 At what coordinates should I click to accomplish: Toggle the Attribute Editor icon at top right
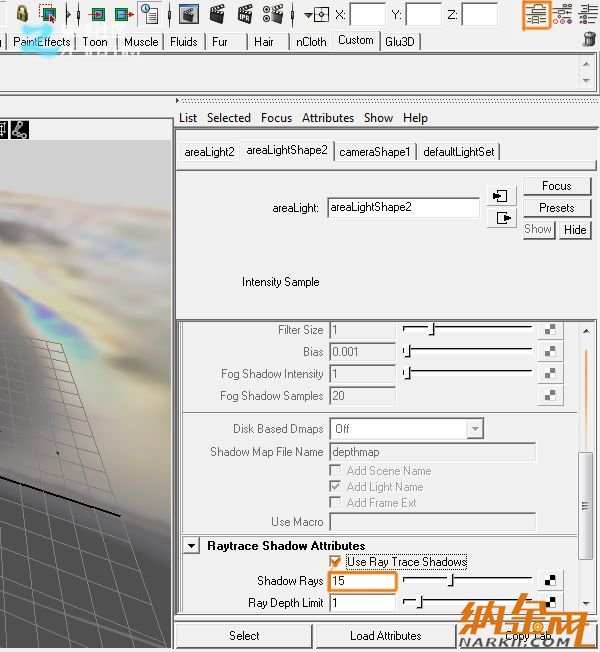click(x=537, y=14)
